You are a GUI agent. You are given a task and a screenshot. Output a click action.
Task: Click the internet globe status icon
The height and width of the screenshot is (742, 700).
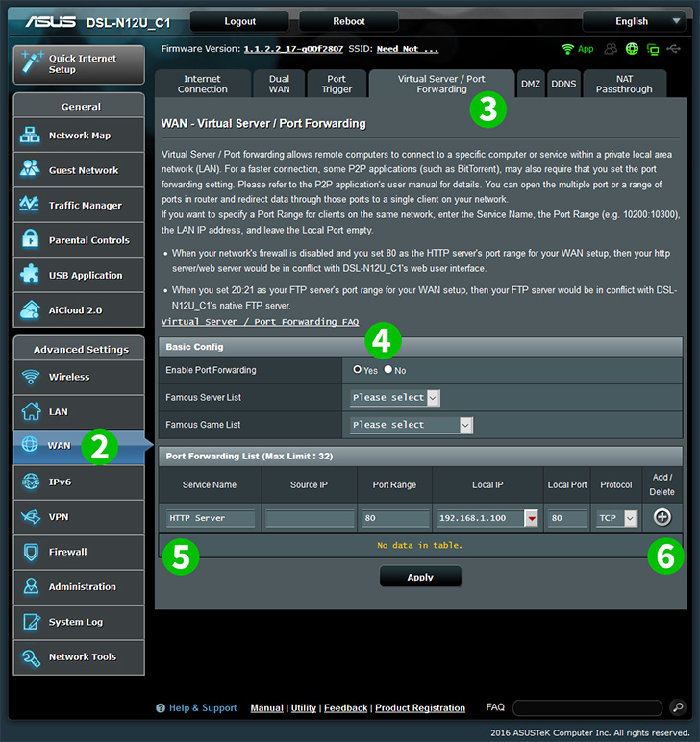(x=632, y=49)
